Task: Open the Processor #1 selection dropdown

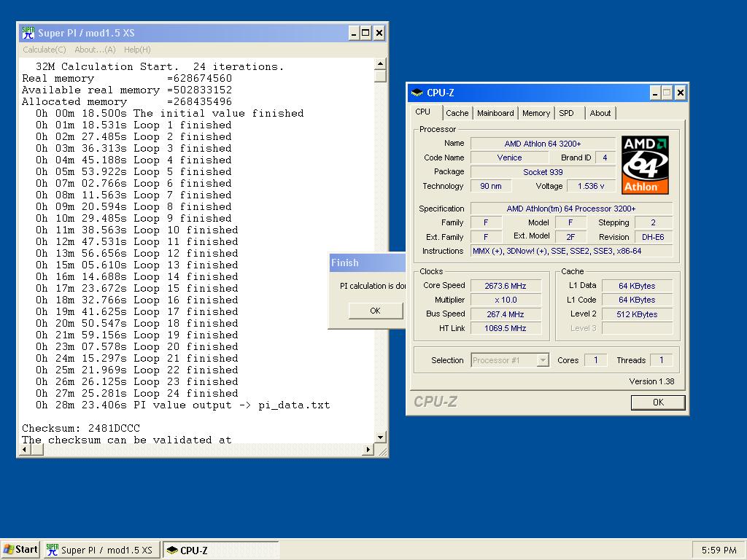Action: tap(510, 360)
